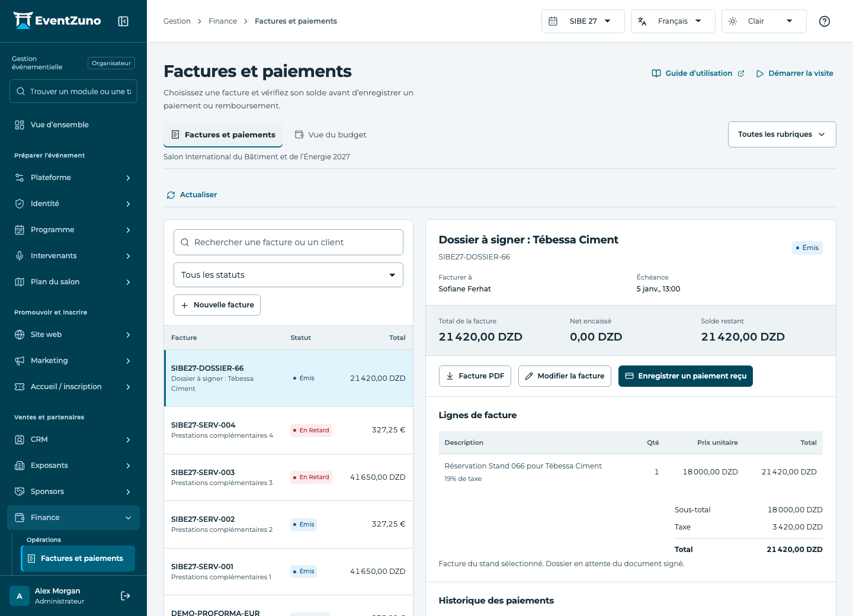Click Gestion breadcrumb link
The width and height of the screenshot is (853, 616).
tap(177, 21)
